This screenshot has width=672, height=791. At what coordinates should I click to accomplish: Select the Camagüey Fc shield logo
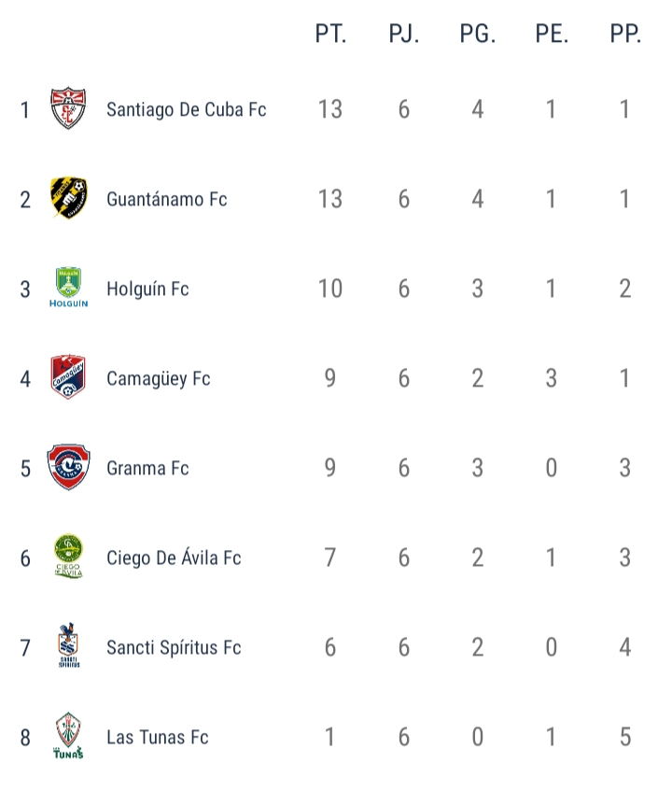click(68, 377)
